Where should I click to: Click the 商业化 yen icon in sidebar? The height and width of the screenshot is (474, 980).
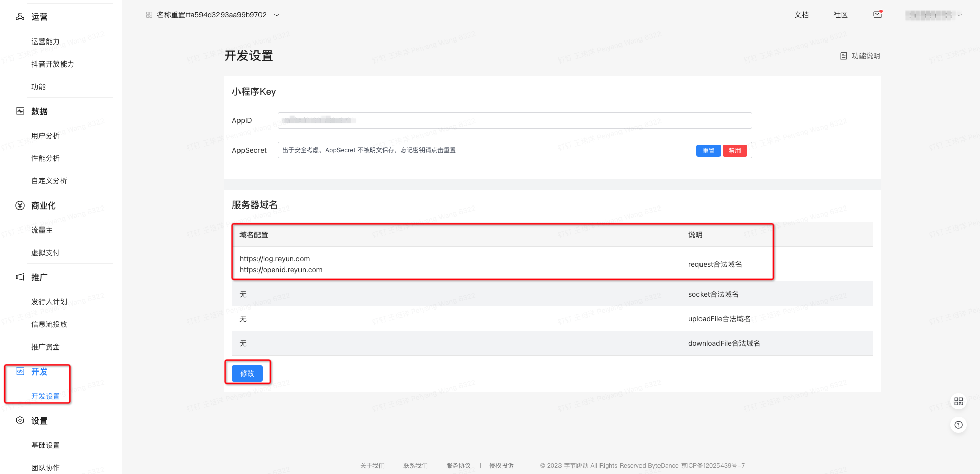click(20, 205)
